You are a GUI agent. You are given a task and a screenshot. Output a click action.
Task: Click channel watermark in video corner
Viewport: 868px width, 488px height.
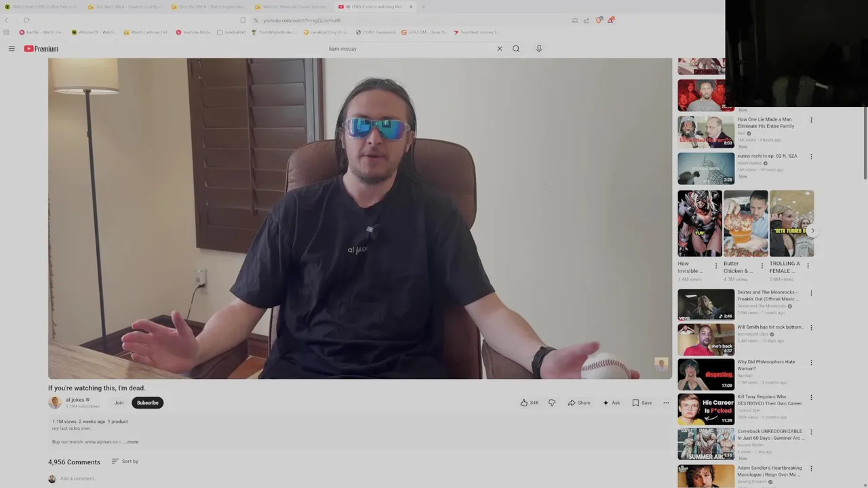coord(661,365)
